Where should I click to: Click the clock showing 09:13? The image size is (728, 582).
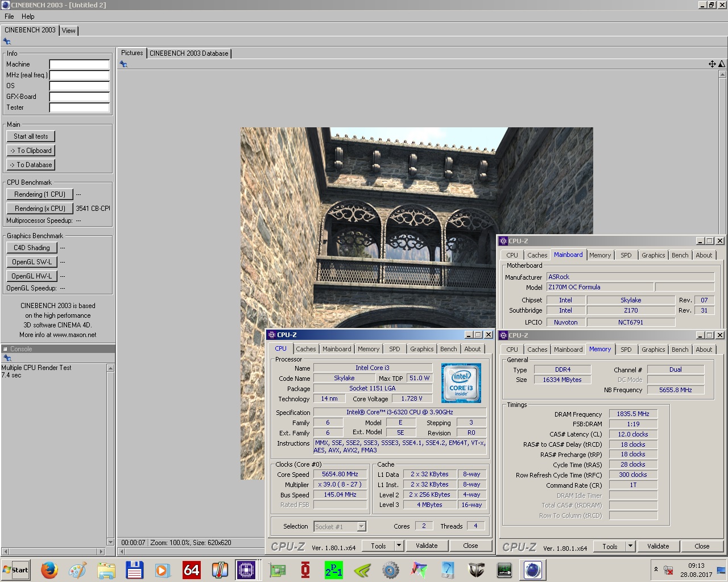696,566
